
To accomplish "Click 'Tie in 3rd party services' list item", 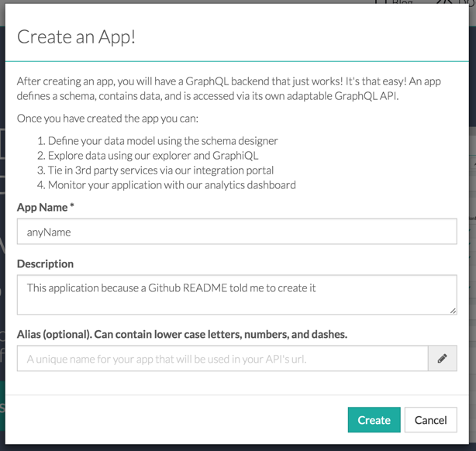I will (x=160, y=170).
